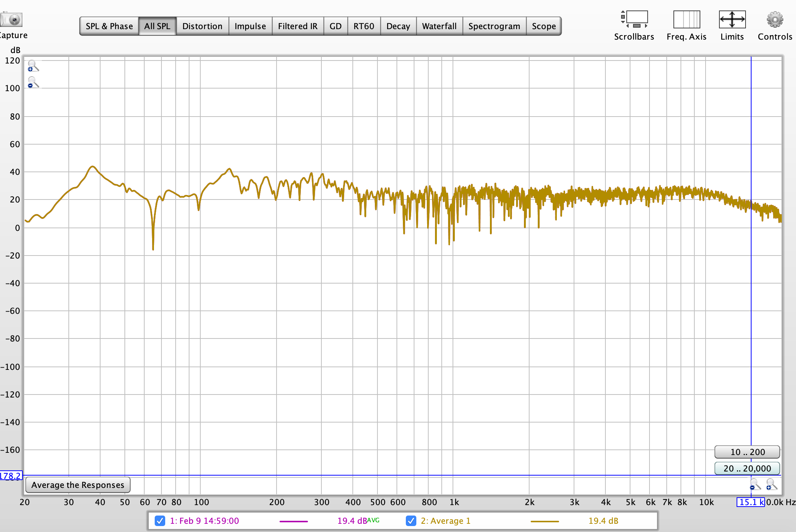Click the magenta Feb 9 trace line sample
This screenshot has height=532, width=796.
(294, 521)
